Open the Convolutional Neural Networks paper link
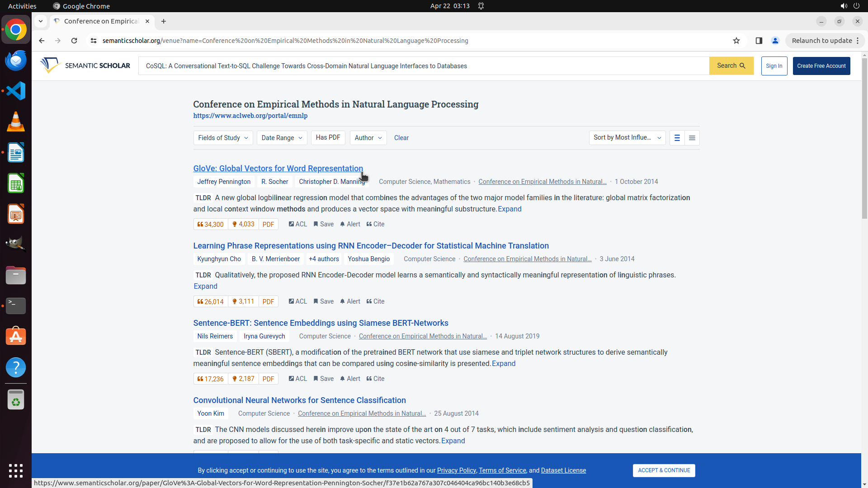This screenshot has width=868, height=488. point(299,400)
